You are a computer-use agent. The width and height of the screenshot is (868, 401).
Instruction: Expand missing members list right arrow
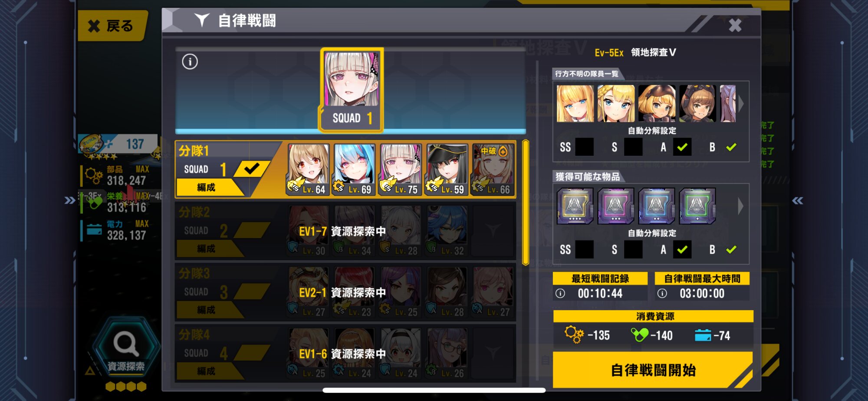pos(741,103)
